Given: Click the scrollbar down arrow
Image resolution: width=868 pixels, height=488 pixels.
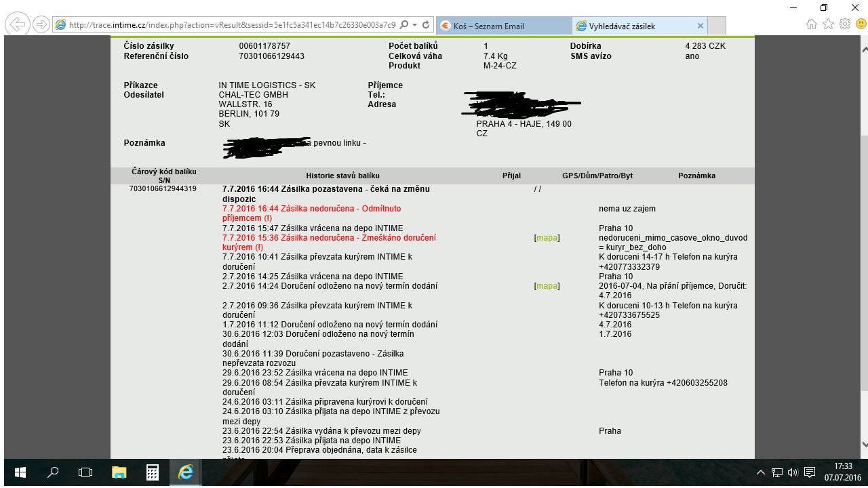Looking at the screenshot, I should [x=864, y=444].
